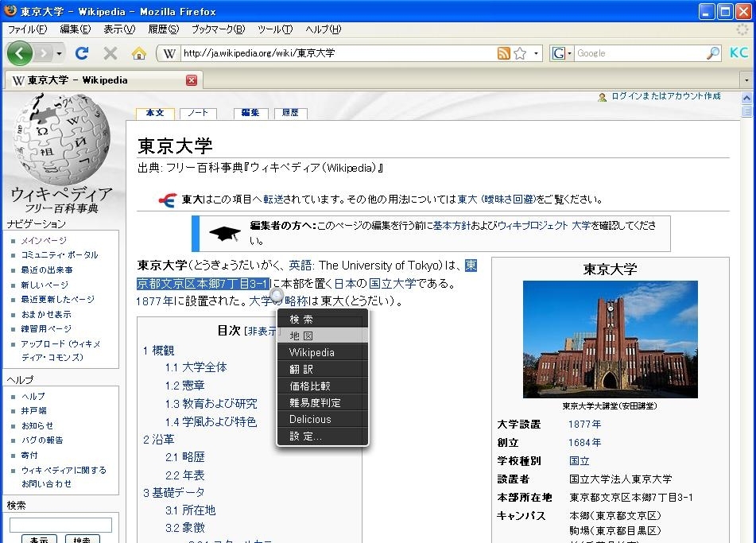Open the 東大 (曖昧さ回避) link
Screen dimensions: 756x543
496,200
